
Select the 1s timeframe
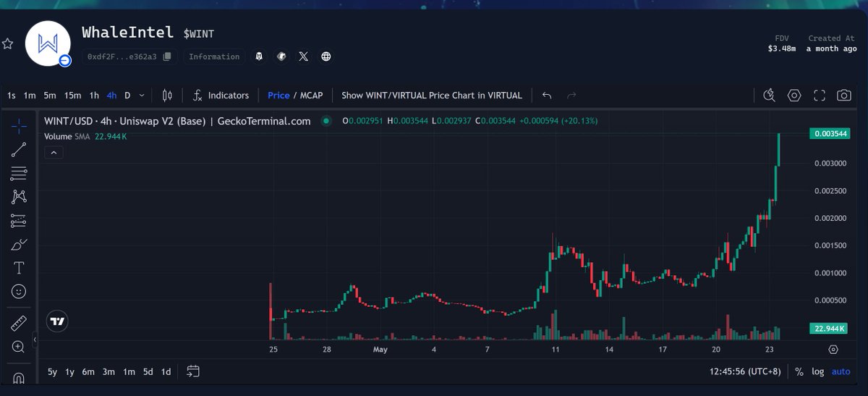[12, 96]
